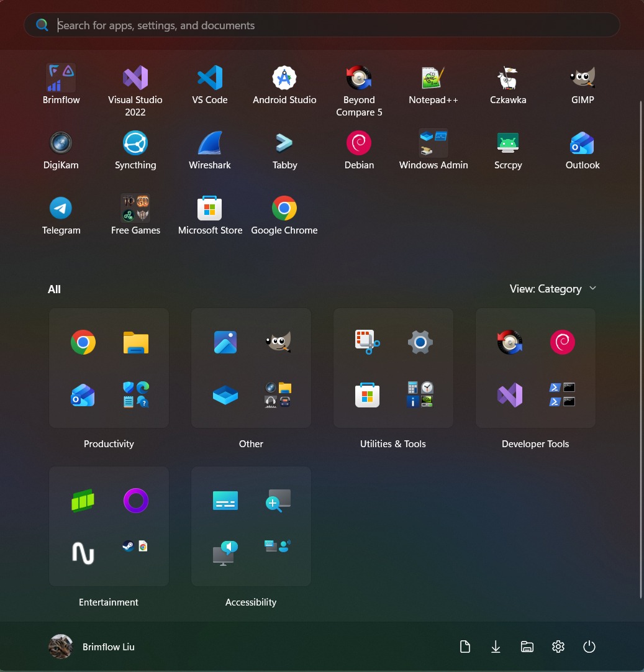Launch Notepad++
The width and height of the screenshot is (644, 672).
(433, 85)
